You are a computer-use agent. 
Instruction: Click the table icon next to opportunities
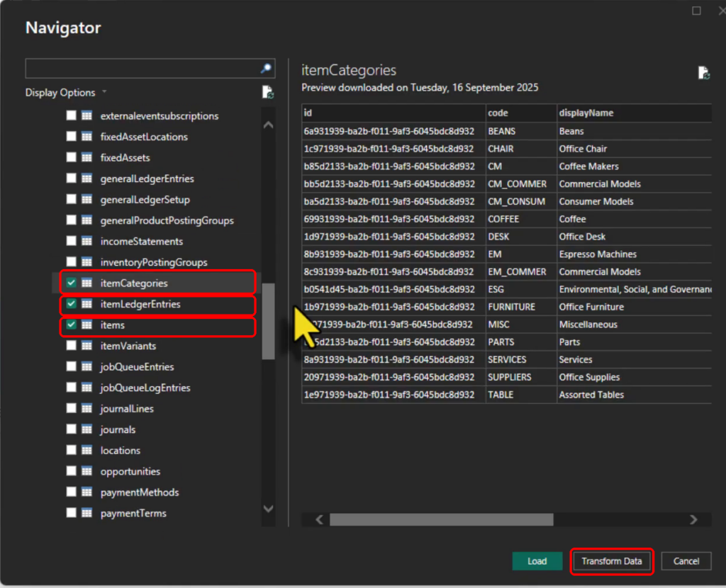click(x=86, y=471)
